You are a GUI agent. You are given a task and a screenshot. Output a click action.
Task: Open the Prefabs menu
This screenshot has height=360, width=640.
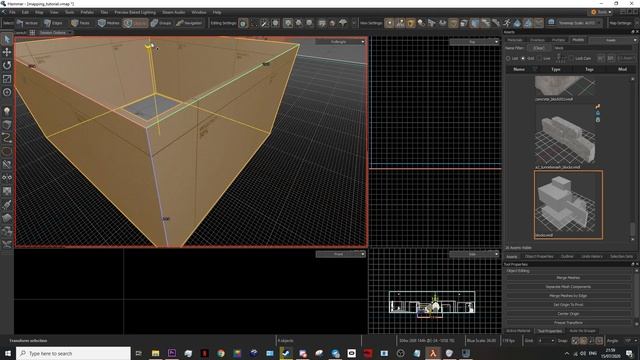(87, 12)
